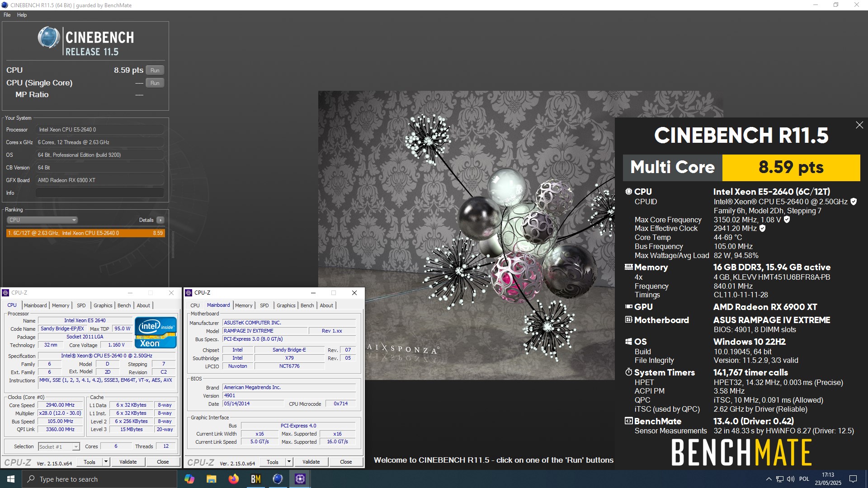This screenshot has height=488, width=868.
Task: Click the BenchMate Motherboard section icon
Action: point(628,319)
